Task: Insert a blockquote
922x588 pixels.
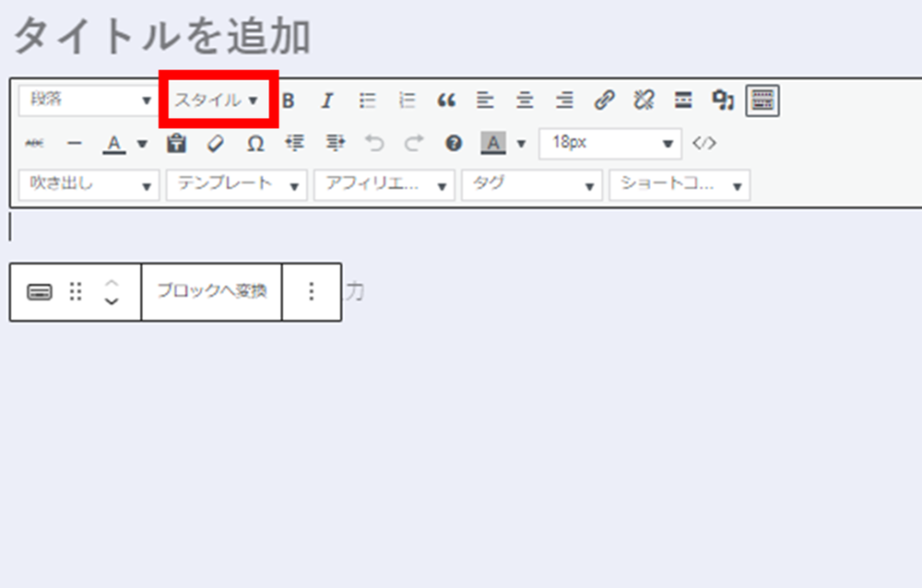Action: [446, 101]
